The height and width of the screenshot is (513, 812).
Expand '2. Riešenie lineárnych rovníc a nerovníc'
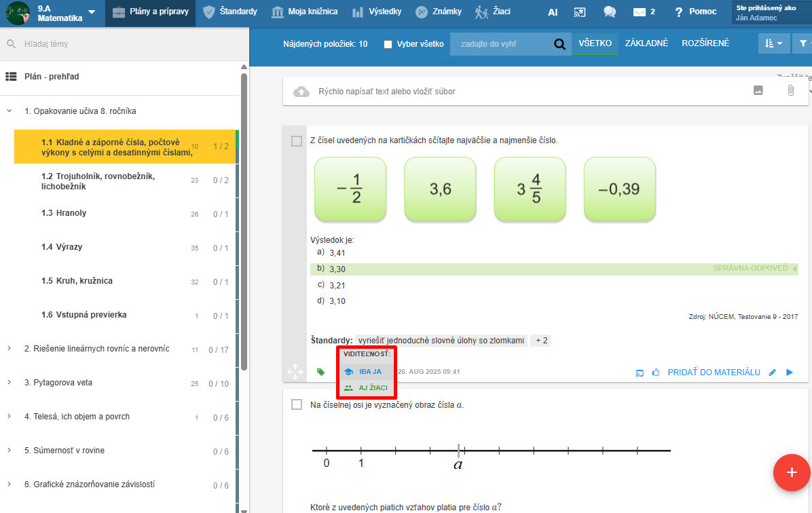click(x=10, y=349)
